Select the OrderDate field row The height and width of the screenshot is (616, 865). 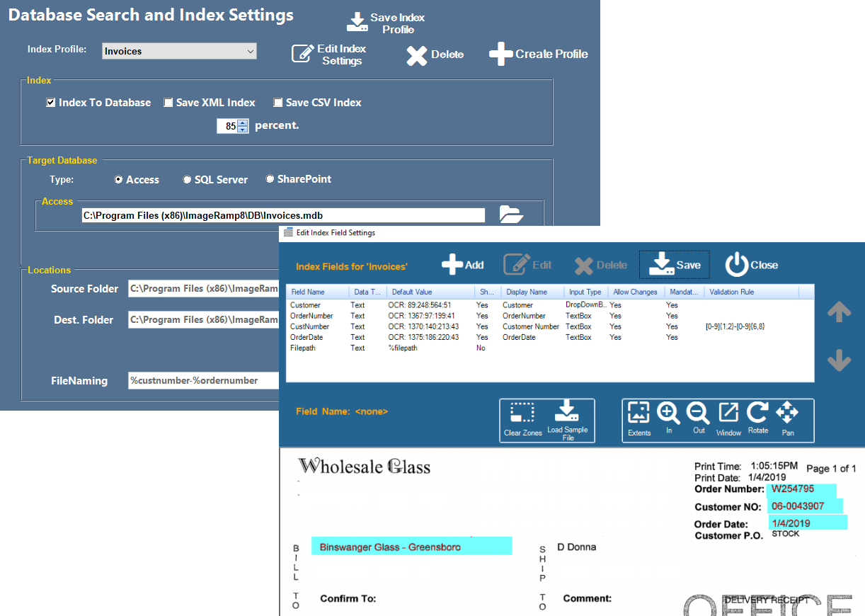click(550, 337)
